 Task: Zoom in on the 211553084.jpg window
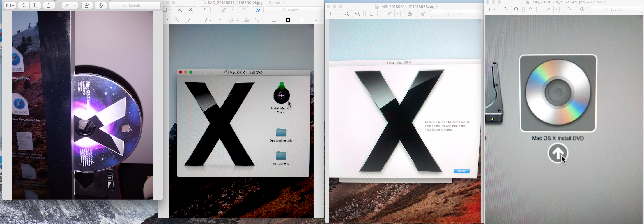pos(191,10)
